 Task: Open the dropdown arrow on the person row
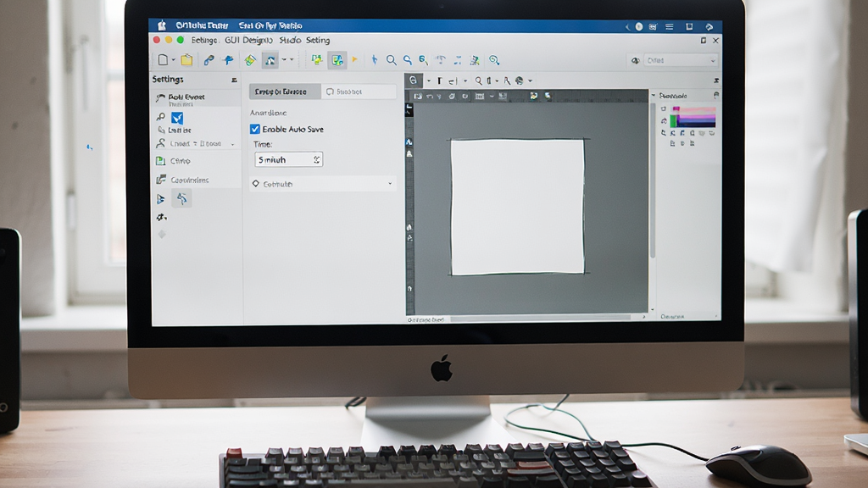(x=232, y=144)
